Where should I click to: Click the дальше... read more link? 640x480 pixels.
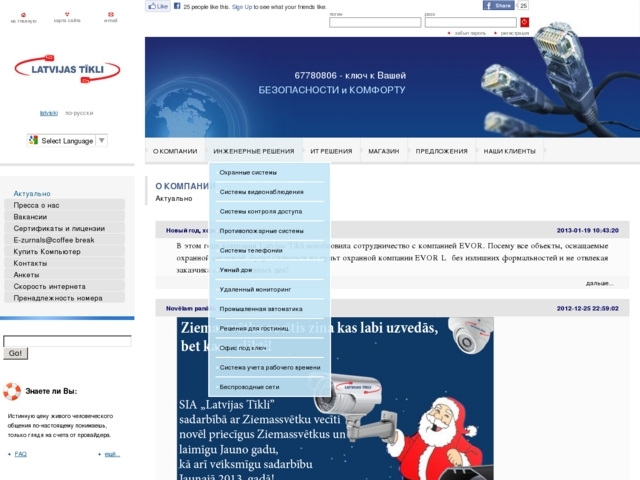[x=599, y=283]
